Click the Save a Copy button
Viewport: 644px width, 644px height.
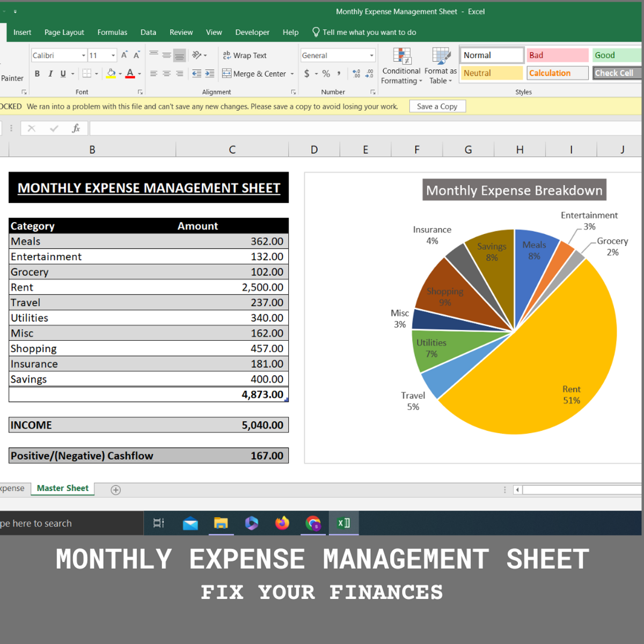click(437, 106)
